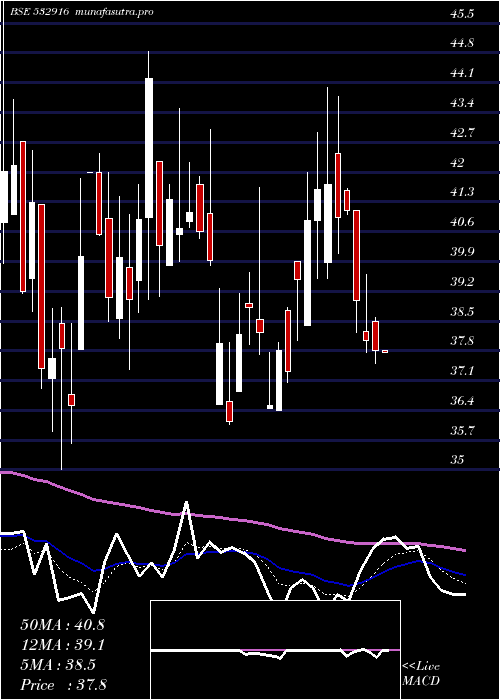The width and height of the screenshot is (500, 700).
Task: Click the 43.4 price axis label
Action: click(462, 103)
